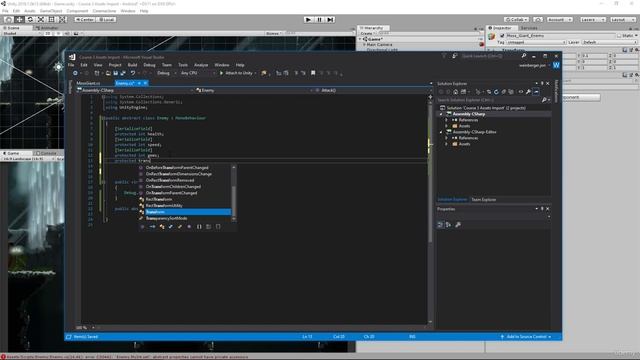The width and height of the screenshot is (640, 360).
Task: Open the Account dropdown in Unity
Action: [559, 19]
